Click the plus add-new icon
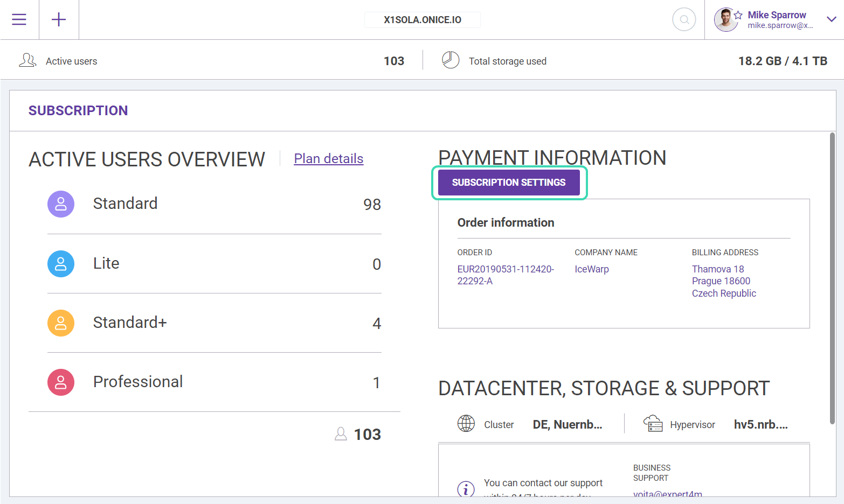Screen dimensions: 844x504 [59, 20]
